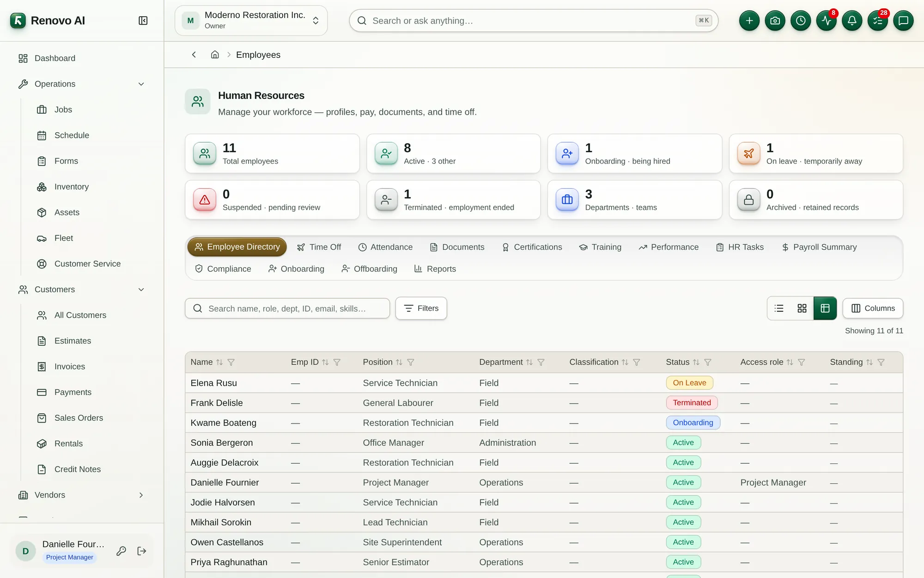
Task: Switch to table view layout
Action: [x=825, y=308]
